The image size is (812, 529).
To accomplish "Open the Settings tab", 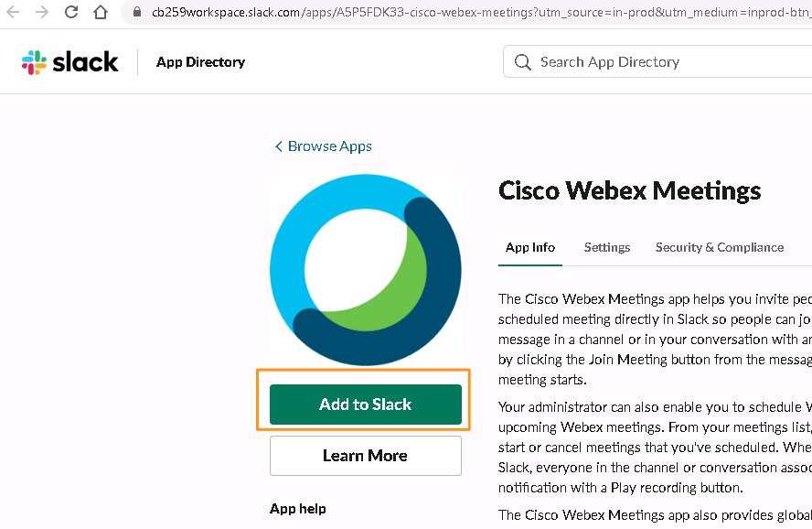I will click(607, 248).
